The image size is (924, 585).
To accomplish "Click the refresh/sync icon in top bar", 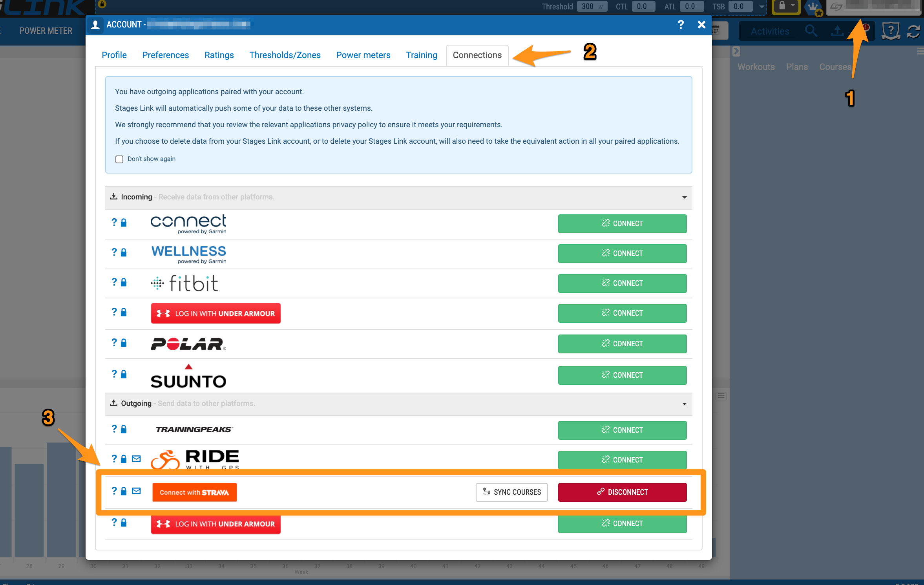I will 913,31.
